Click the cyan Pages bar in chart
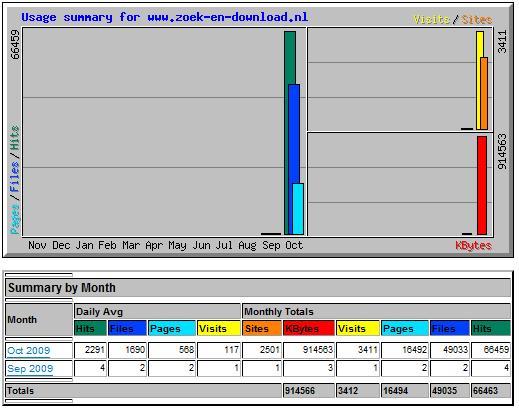 (298, 209)
